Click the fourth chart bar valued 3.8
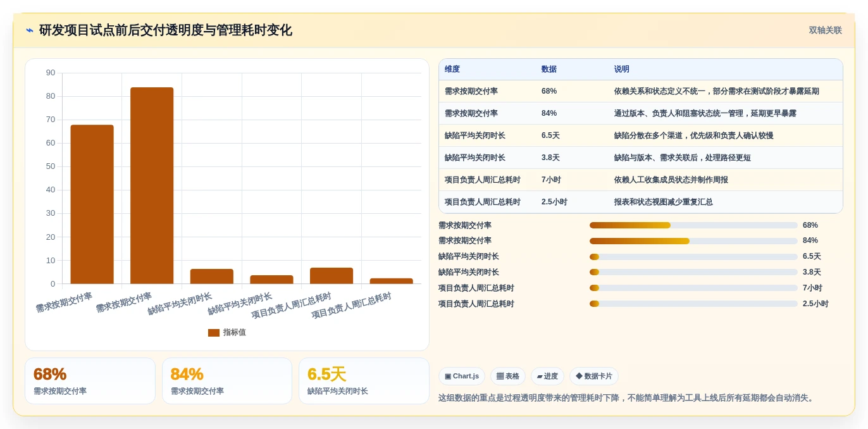Viewport: 868px width, 429px height. click(x=271, y=280)
